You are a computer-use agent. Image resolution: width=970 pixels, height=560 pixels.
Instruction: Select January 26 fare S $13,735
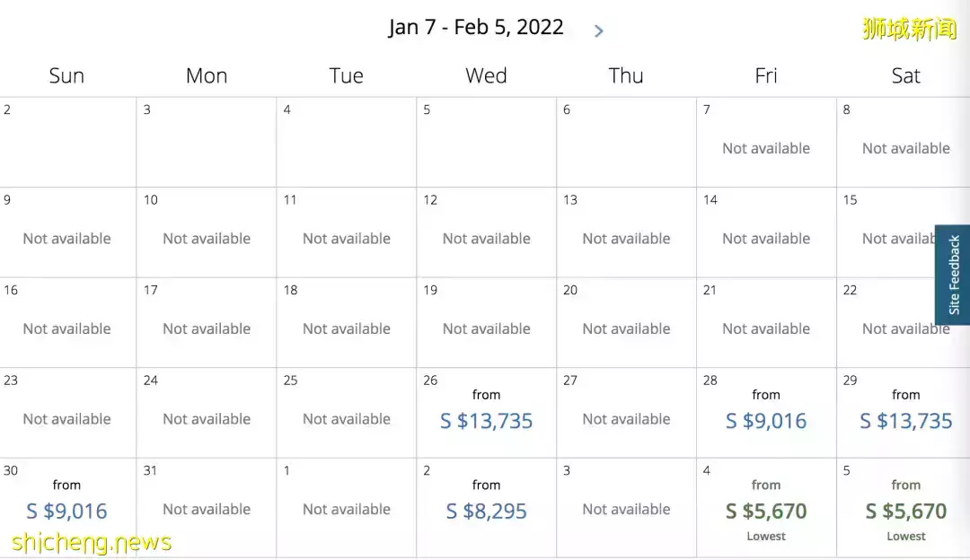[x=486, y=421]
